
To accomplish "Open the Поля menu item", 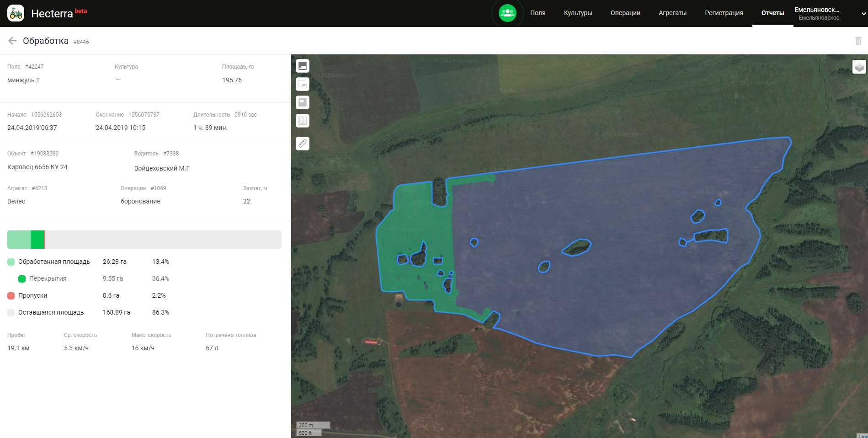I will point(538,13).
